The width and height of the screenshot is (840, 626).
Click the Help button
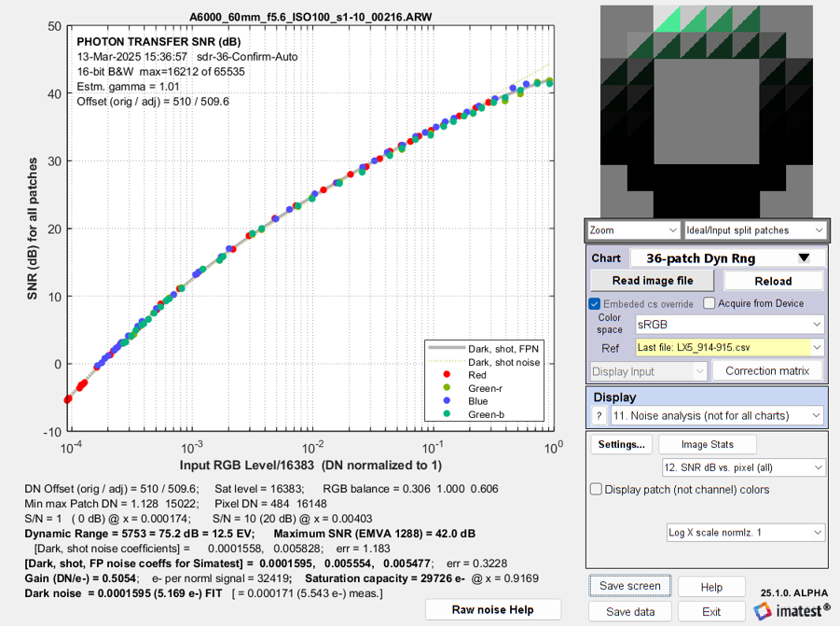click(711, 588)
